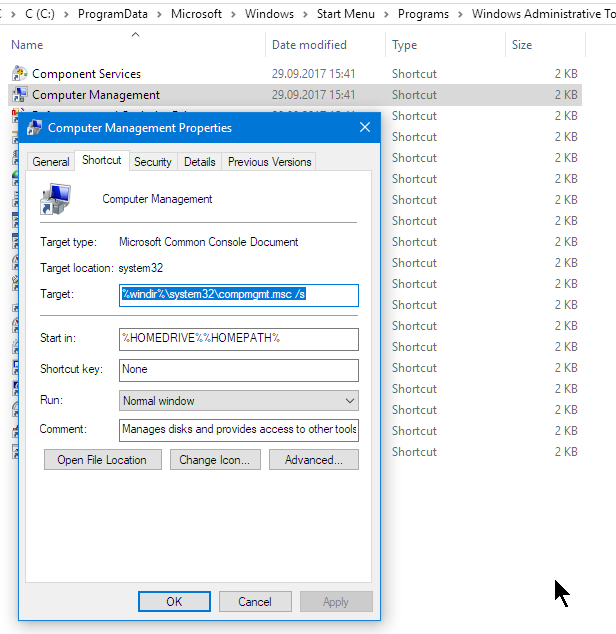This screenshot has width=616, height=634.
Task: Click the Computer Management icon in the dialog title bar
Action: click(x=35, y=128)
